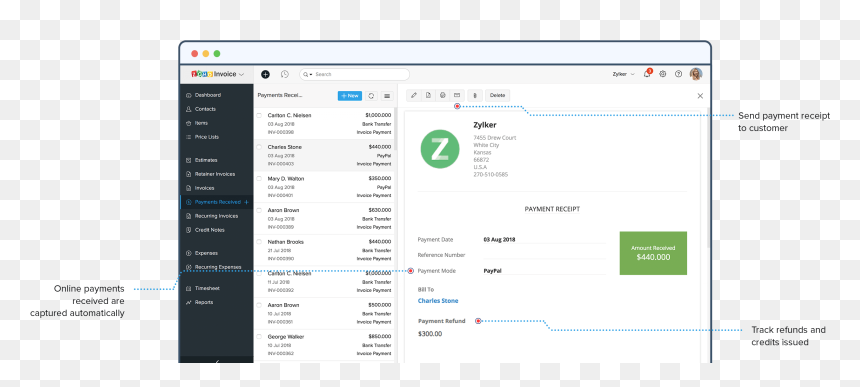Click the Zylker green Z logo
Viewport: 860px width, 387px height.
click(440, 149)
